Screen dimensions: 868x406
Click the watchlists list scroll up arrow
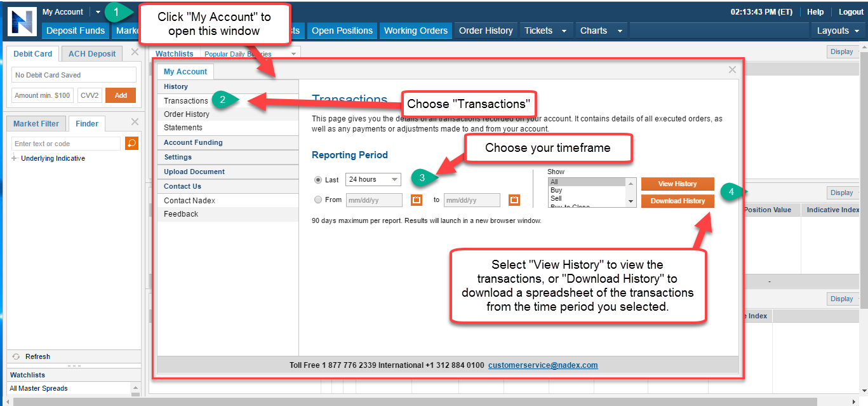pyautogui.click(x=135, y=387)
